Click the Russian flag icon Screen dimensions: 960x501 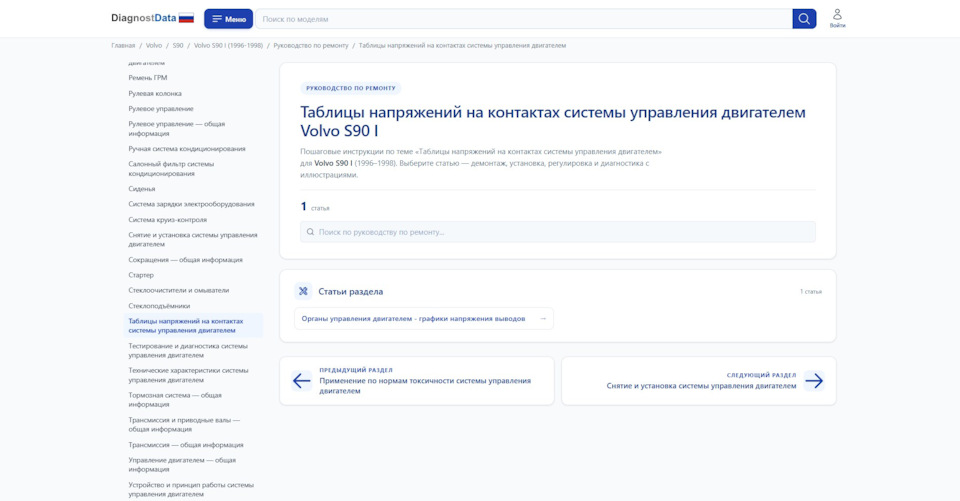coord(186,18)
